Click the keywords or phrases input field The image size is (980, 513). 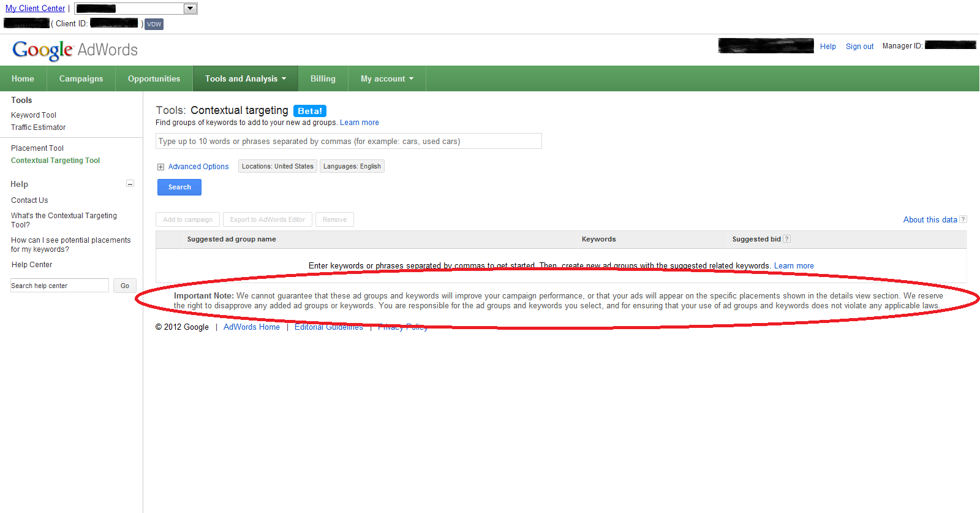349,141
